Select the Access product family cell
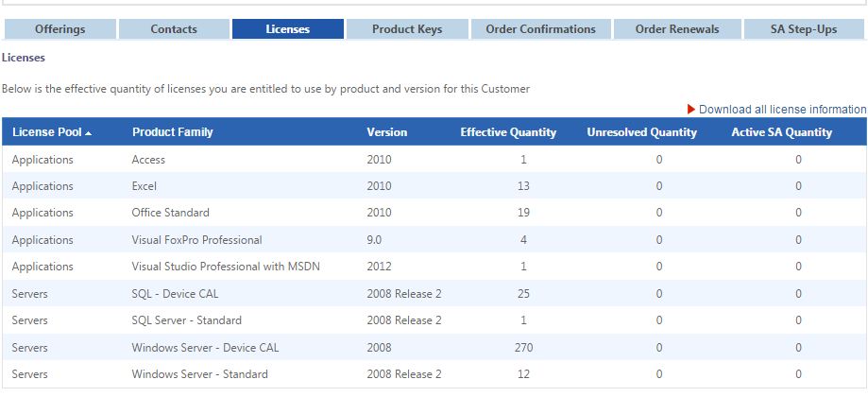The image size is (868, 397). pyautogui.click(x=148, y=160)
